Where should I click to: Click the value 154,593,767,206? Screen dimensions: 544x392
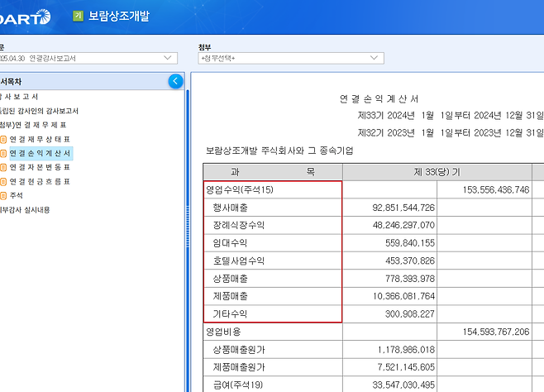tap(496, 332)
